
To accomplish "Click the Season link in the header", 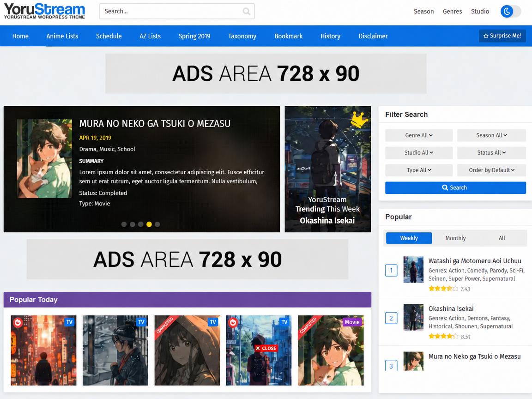I will click(x=424, y=12).
